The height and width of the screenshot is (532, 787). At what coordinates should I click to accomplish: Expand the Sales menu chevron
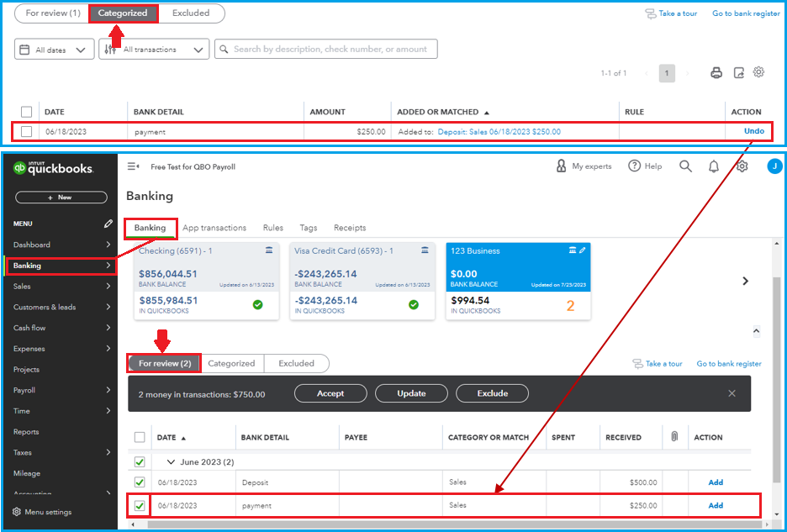[x=108, y=286]
